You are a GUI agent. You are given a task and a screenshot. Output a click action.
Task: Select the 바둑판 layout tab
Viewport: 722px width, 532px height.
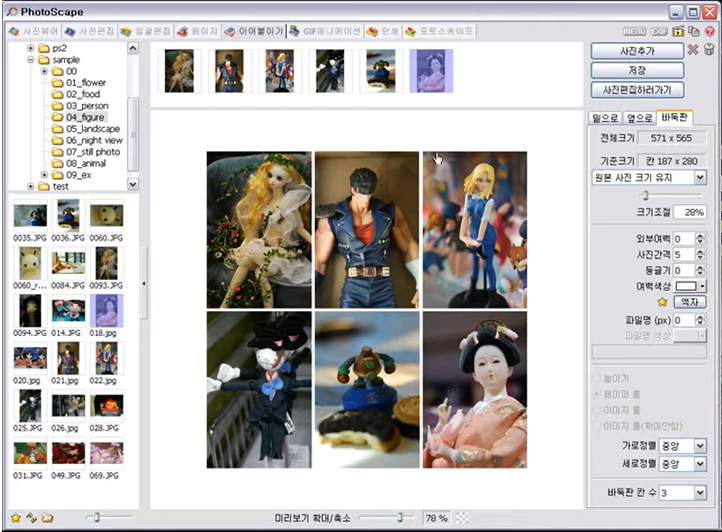[675, 117]
